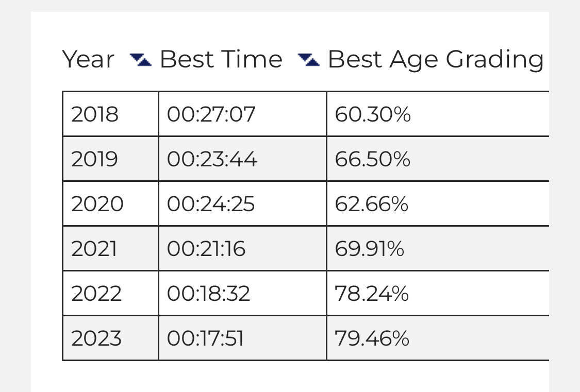Click the sort icon next to Best Time
This screenshot has width=580, height=392.
click(x=309, y=59)
